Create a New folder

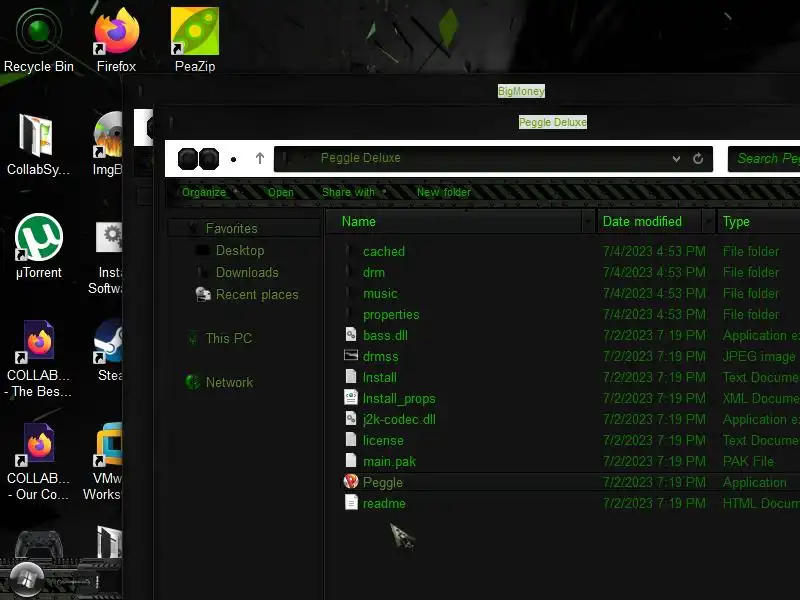[443, 192]
